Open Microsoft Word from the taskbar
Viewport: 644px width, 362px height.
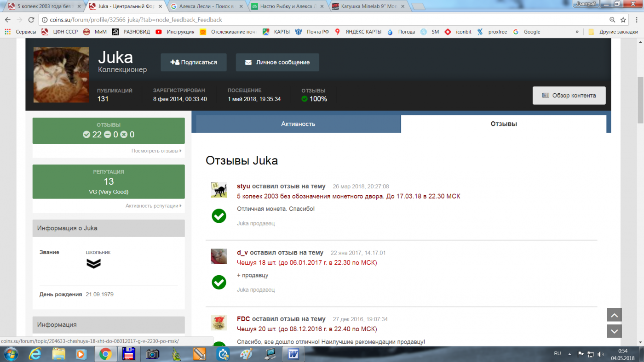pyautogui.click(x=293, y=354)
